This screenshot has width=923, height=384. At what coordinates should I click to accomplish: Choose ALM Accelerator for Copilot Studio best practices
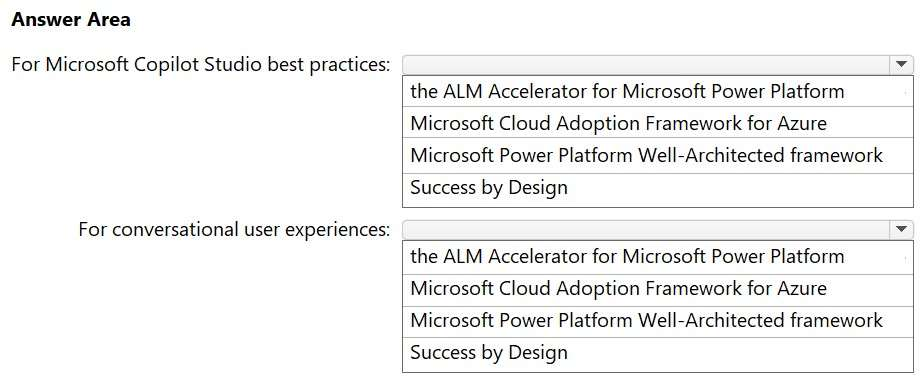tap(658, 91)
